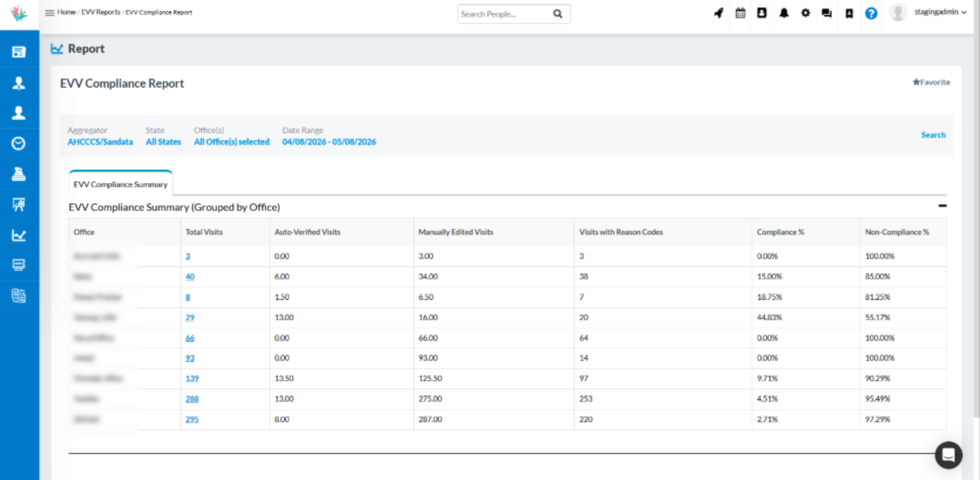This screenshot has height=480, width=980.
Task: Select manually edited value 125.50
Action: coord(430,379)
